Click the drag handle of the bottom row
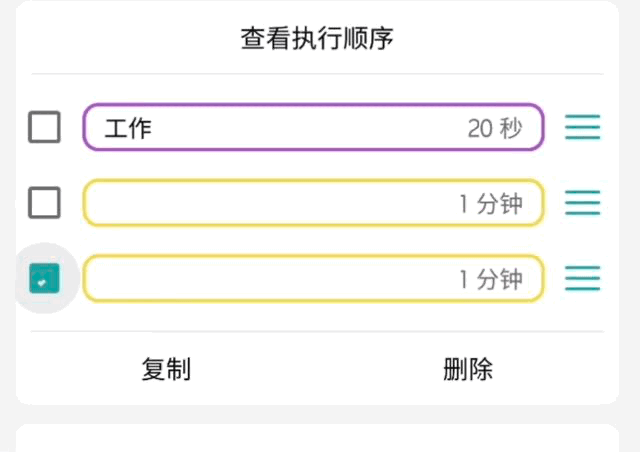 click(x=582, y=278)
